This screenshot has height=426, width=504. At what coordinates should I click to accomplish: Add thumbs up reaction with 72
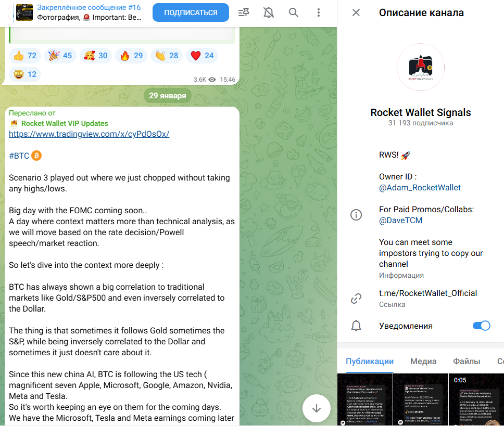click(x=25, y=56)
